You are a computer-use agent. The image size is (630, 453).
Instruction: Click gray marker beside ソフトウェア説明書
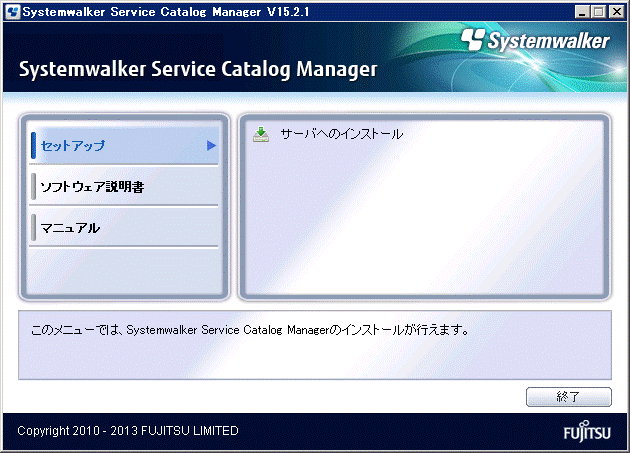click(x=34, y=187)
